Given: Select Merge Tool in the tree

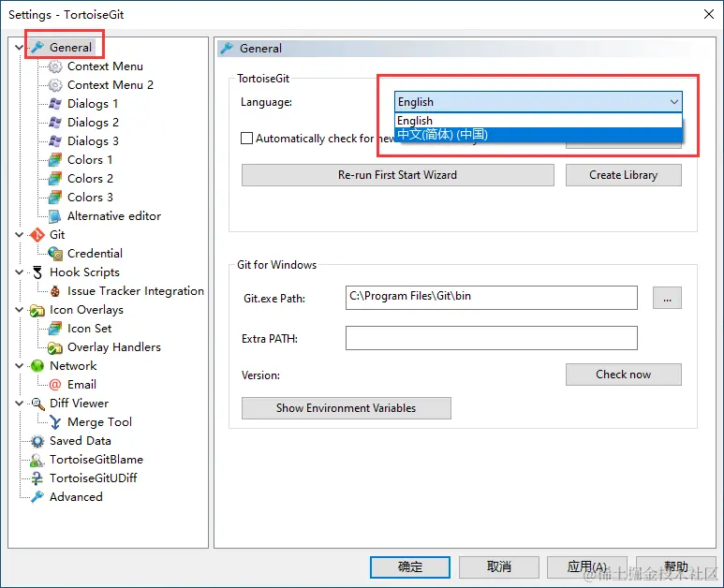Looking at the screenshot, I should pos(99,422).
